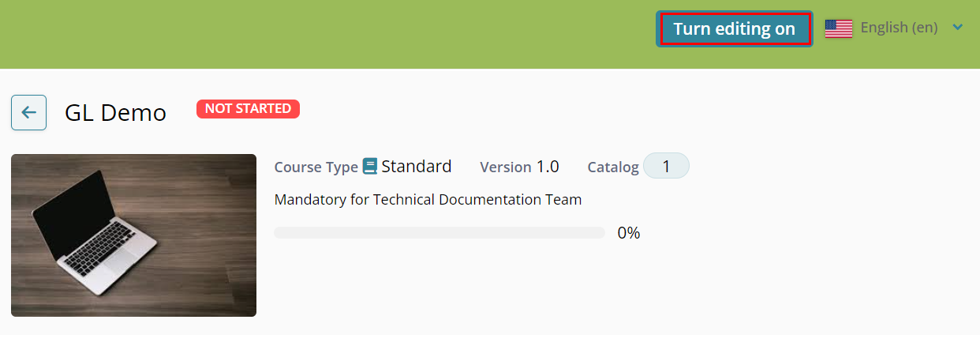Screen dimensions: 980x361
Task: Click the 1.0 version number
Action: (548, 167)
